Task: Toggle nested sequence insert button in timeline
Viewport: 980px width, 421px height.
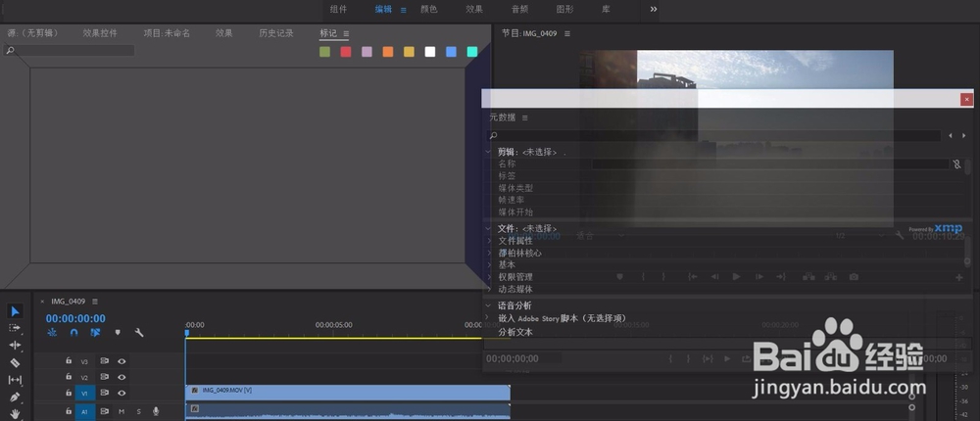Action: tap(52, 333)
